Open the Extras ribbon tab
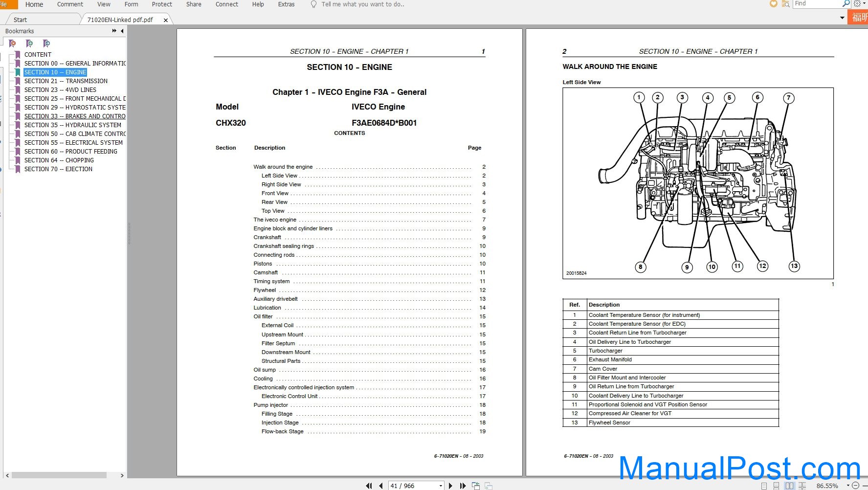 click(x=286, y=4)
